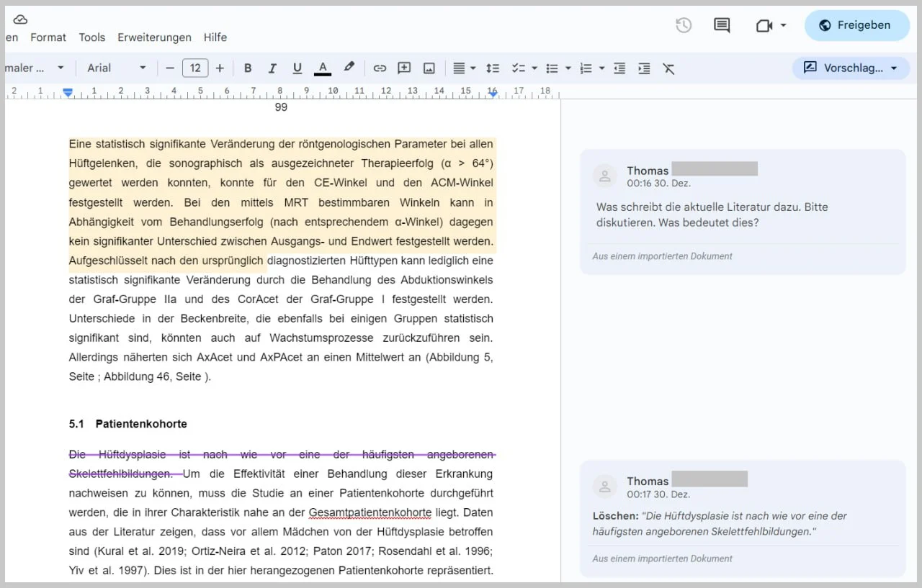
Task: Insert an image
Action: pos(429,68)
